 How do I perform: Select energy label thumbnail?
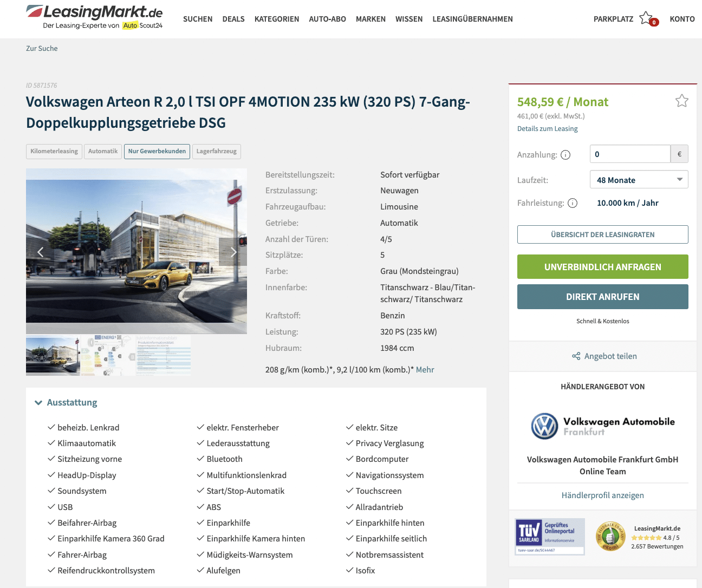click(108, 355)
